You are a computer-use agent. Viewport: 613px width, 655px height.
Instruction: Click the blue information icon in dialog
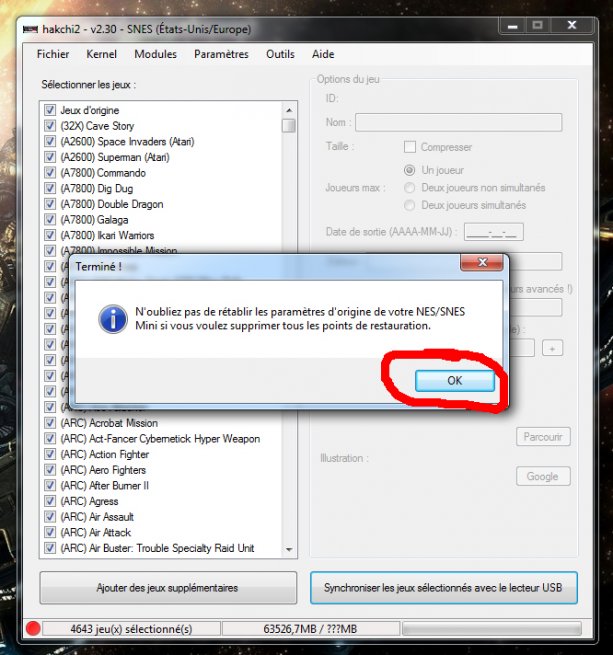pyautogui.click(x=110, y=319)
